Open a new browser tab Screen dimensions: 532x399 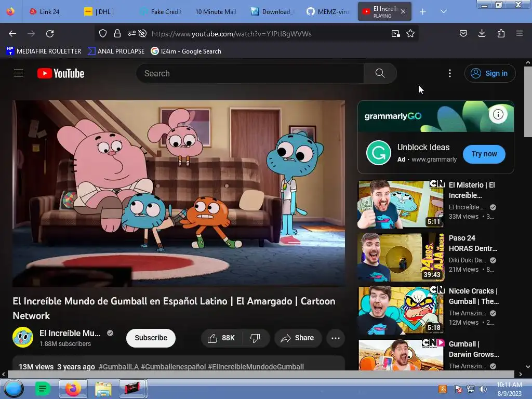coord(423,12)
